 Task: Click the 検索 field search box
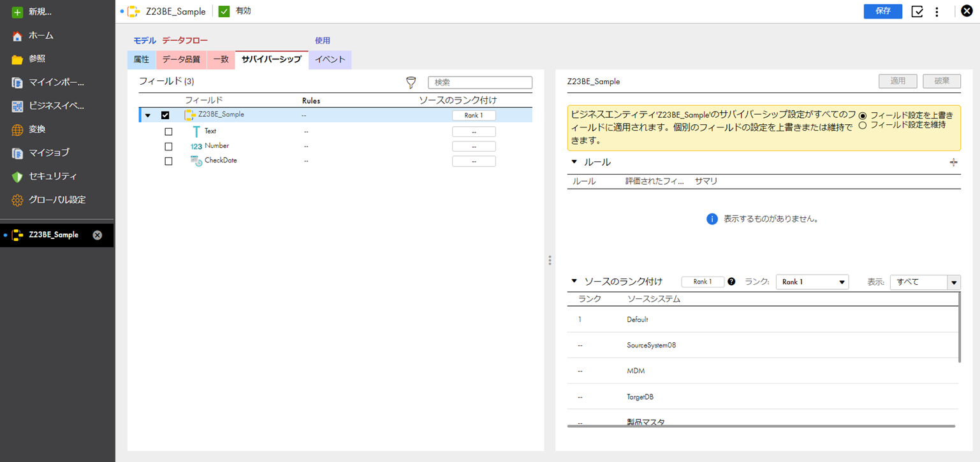pos(480,83)
